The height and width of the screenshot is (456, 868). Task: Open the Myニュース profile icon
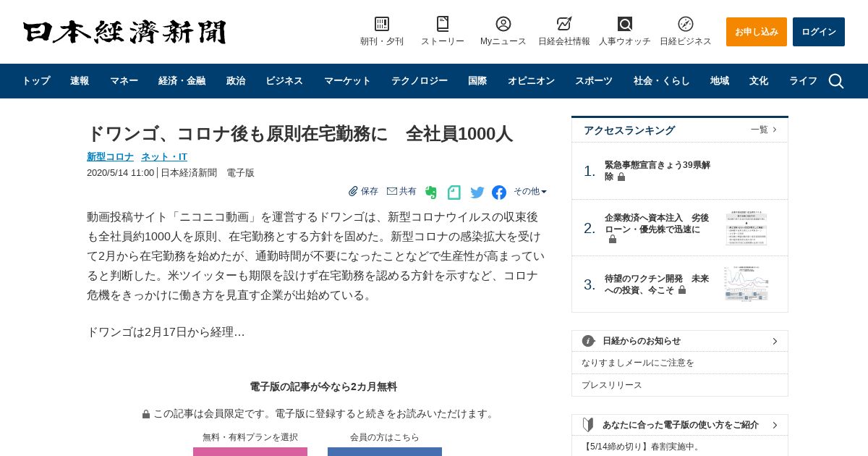pyautogui.click(x=503, y=24)
